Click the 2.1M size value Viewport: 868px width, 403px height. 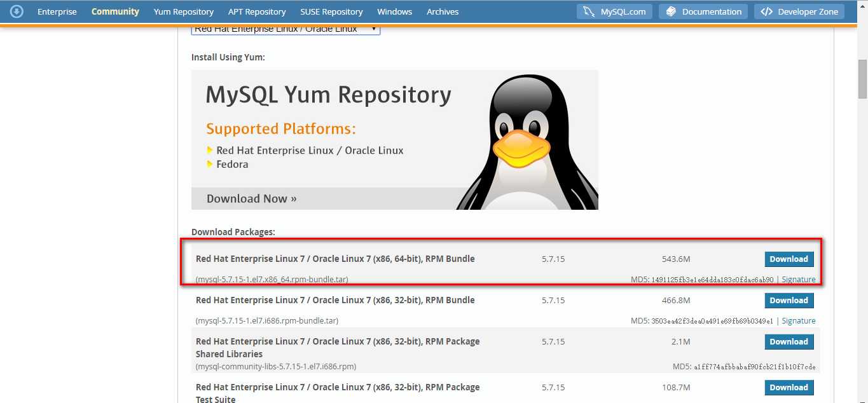pos(681,341)
